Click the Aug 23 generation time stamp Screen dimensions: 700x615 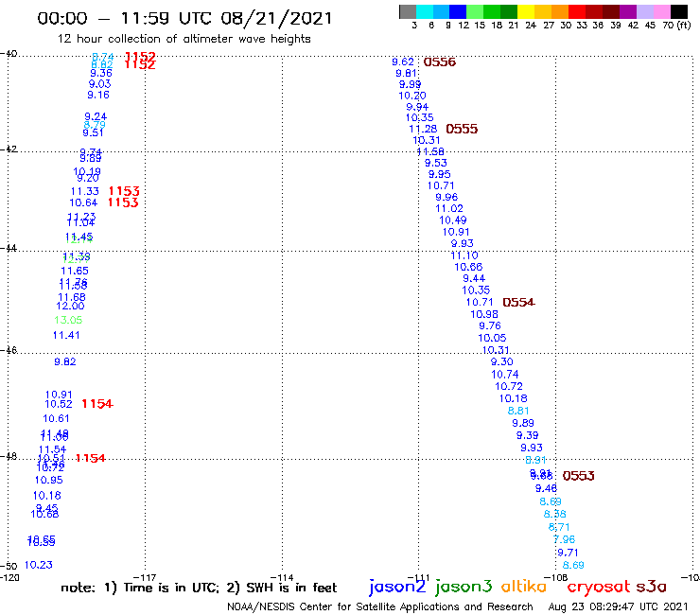pyautogui.click(x=618, y=606)
